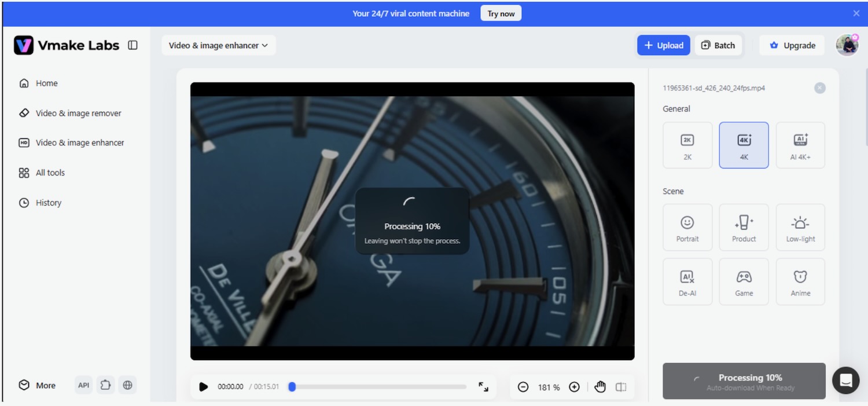Viewport: 868px width, 406px height.
Task: Collapse the sidebar panel icon
Action: pos(133,45)
